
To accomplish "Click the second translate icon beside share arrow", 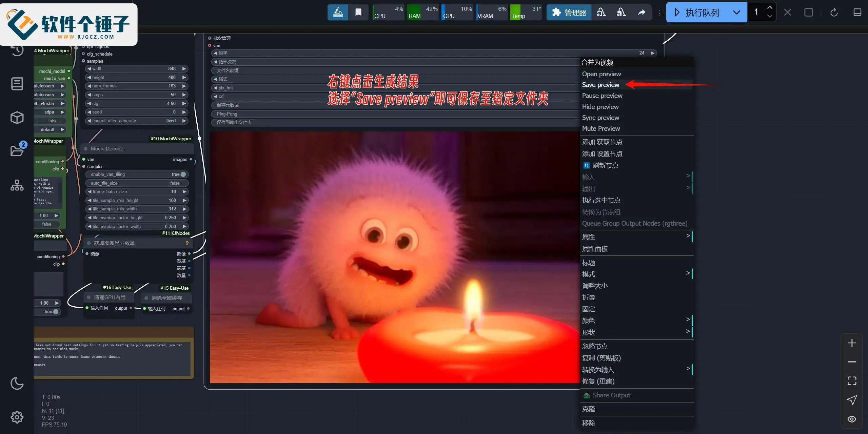I will (x=622, y=13).
